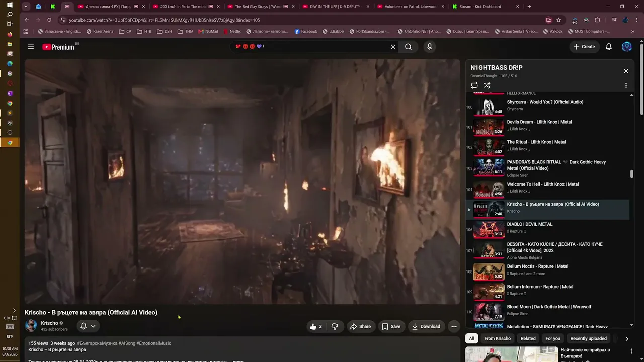644x362 pixels.
Task: Expand hidden system tray icons
Action: [14, 311]
